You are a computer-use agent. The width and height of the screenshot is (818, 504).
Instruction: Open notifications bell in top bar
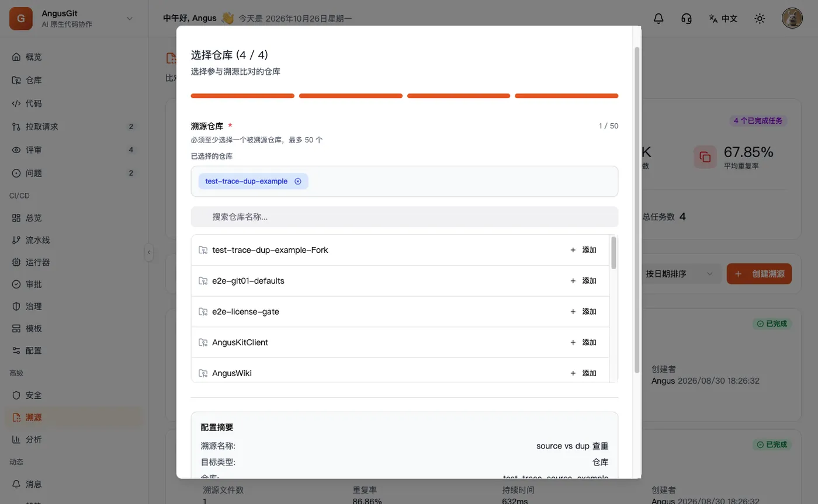[658, 19]
